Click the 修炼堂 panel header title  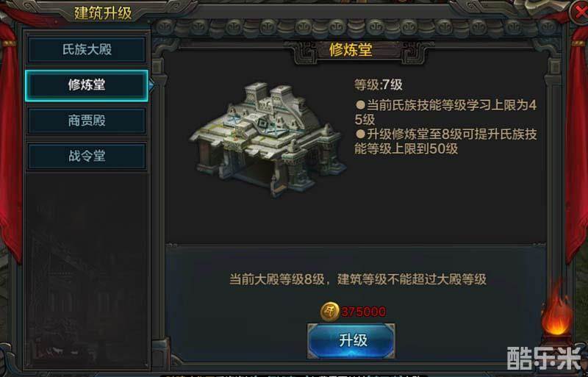tap(351, 50)
